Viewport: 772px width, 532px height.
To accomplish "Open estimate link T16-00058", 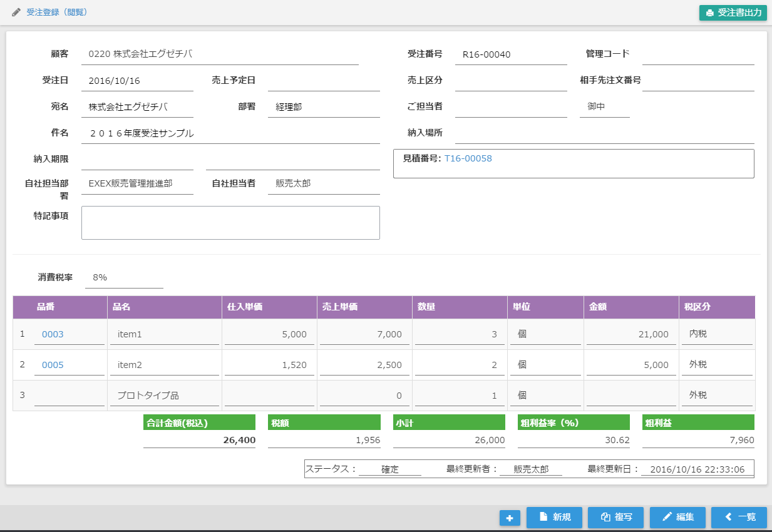I will pyautogui.click(x=468, y=158).
